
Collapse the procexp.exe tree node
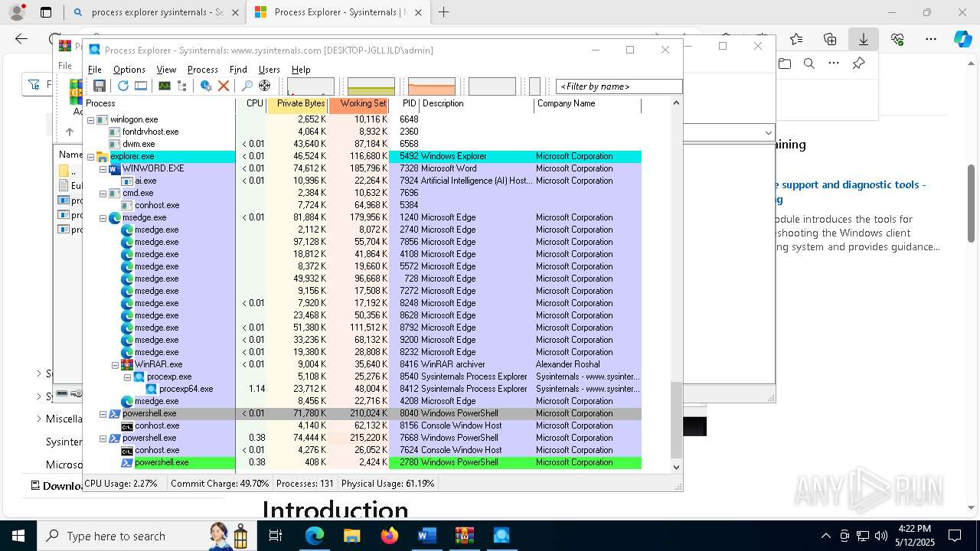127,377
